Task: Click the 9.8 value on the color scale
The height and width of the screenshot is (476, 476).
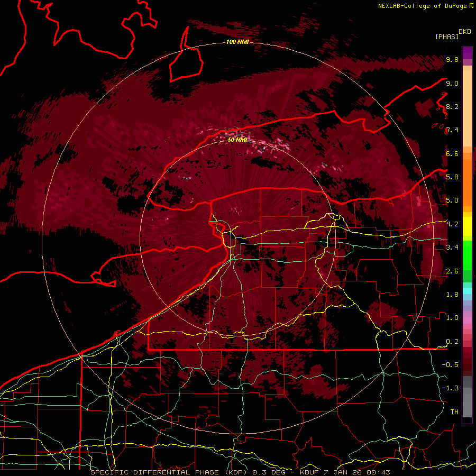Action: 452,60
